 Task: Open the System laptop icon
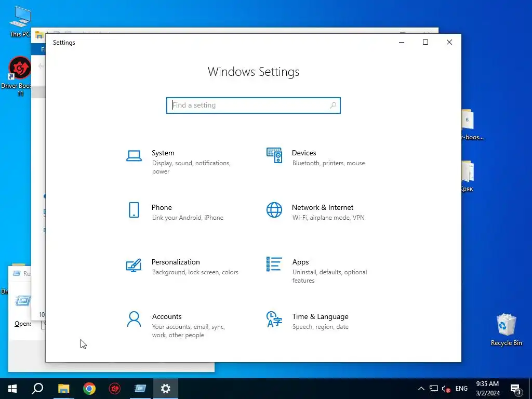click(134, 156)
